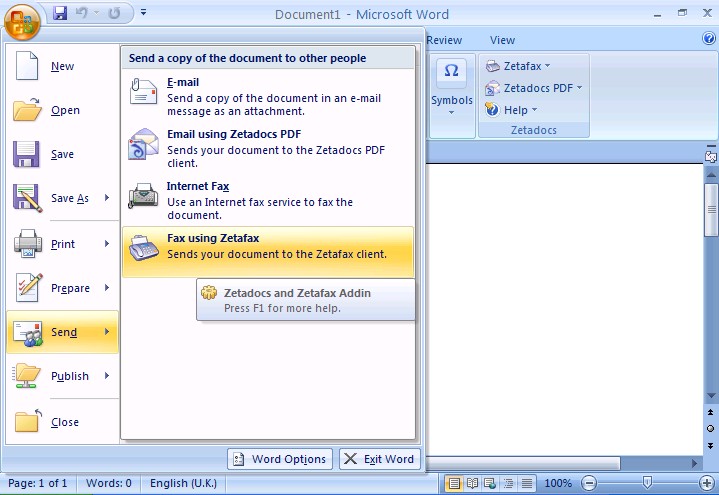Screen dimensions: 719x495
Task: Click the Previous Page double-arrow button
Action: click(x=711, y=412)
